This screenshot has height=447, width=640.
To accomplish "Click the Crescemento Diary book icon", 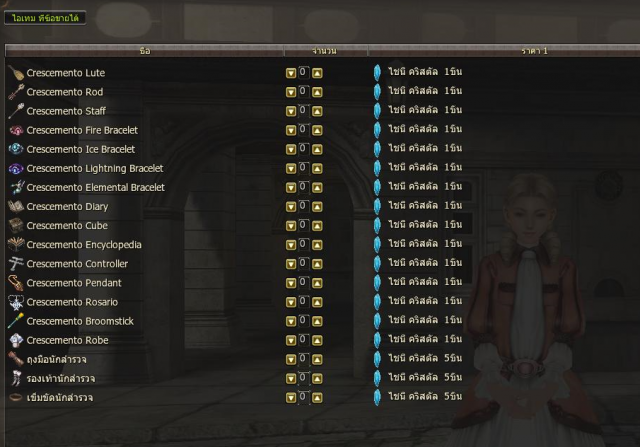I will click(x=16, y=207).
